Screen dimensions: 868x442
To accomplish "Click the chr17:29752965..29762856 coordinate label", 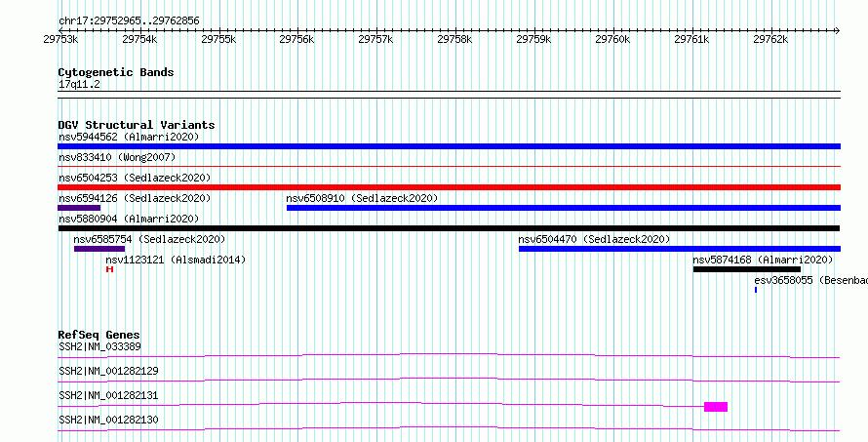I will [x=129, y=21].
